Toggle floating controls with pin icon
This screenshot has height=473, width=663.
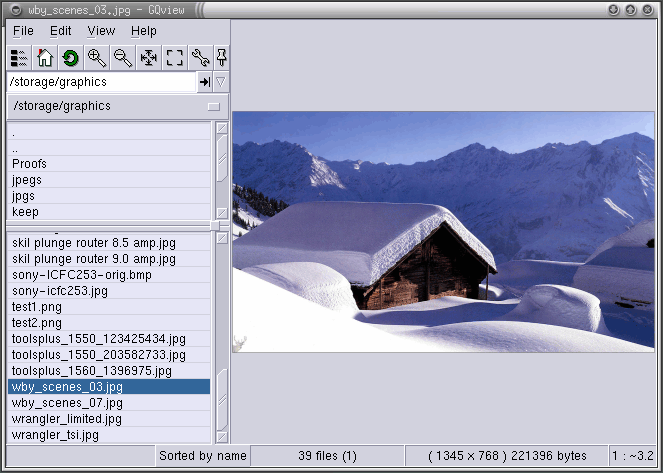point(222,58)
